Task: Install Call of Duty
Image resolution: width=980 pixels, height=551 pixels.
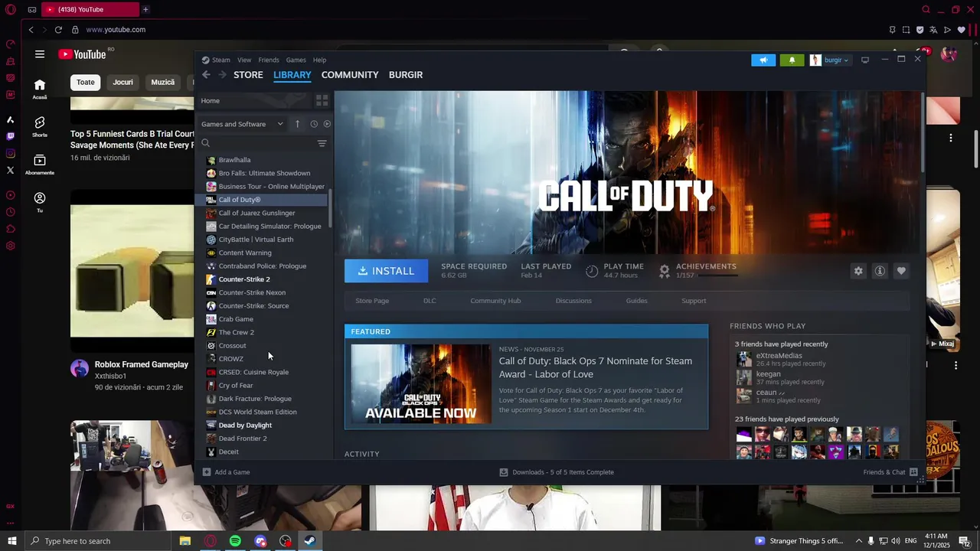Action: tap(386, 271)
